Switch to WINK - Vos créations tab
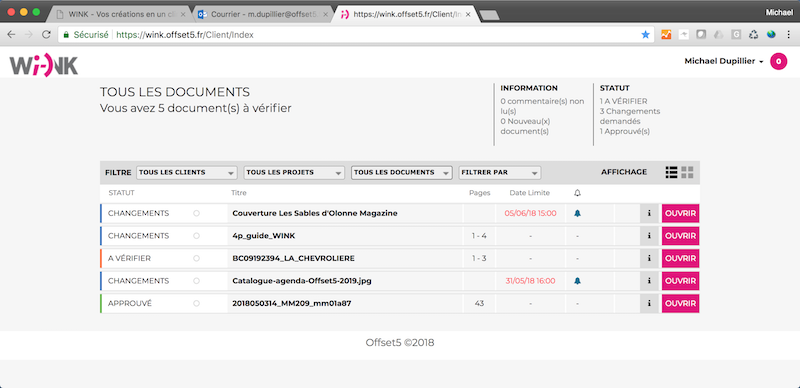This screenshot has height=388, width=800. coord(120,14)
